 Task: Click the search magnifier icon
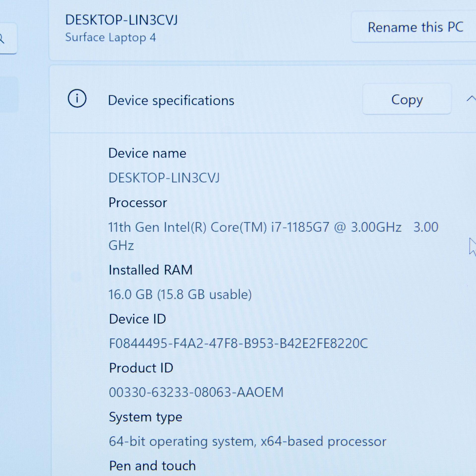(x=2, y=38)
